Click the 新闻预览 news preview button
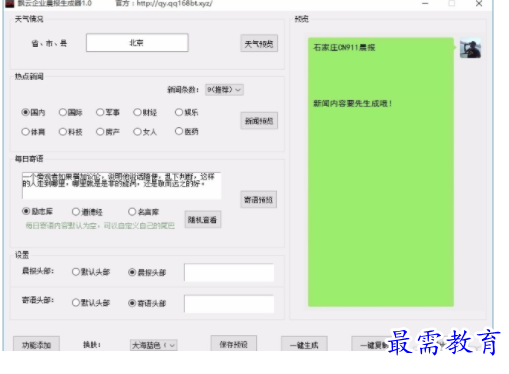The image size is (509, 374). 259,121
